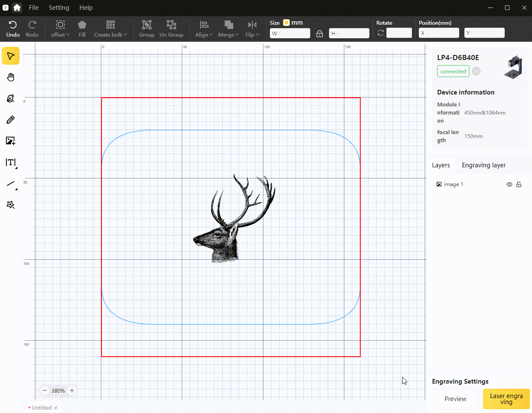
Task: Click the Engraving Settings heading
Action: (460, 381)
